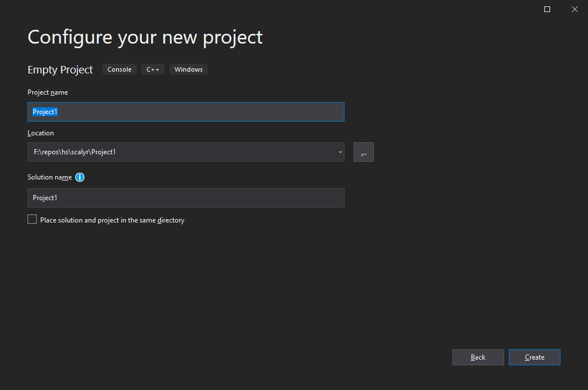Open folder browser with the ellipsis button

[363, 152]
